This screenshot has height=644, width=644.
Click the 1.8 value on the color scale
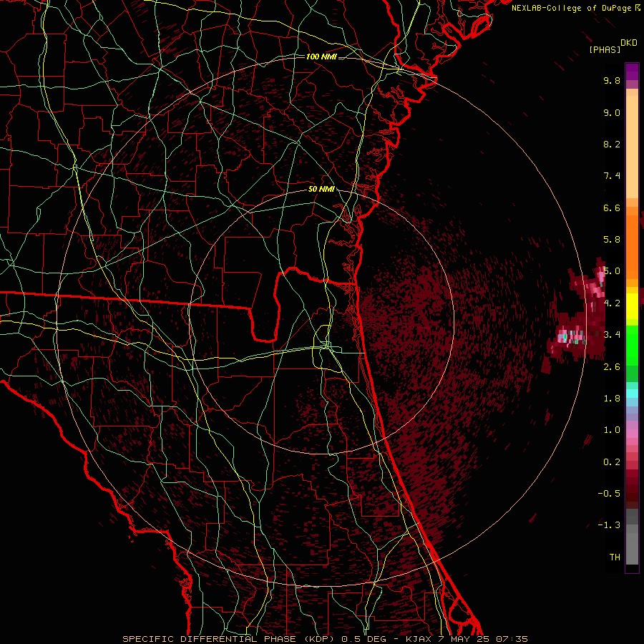(612, 399)
